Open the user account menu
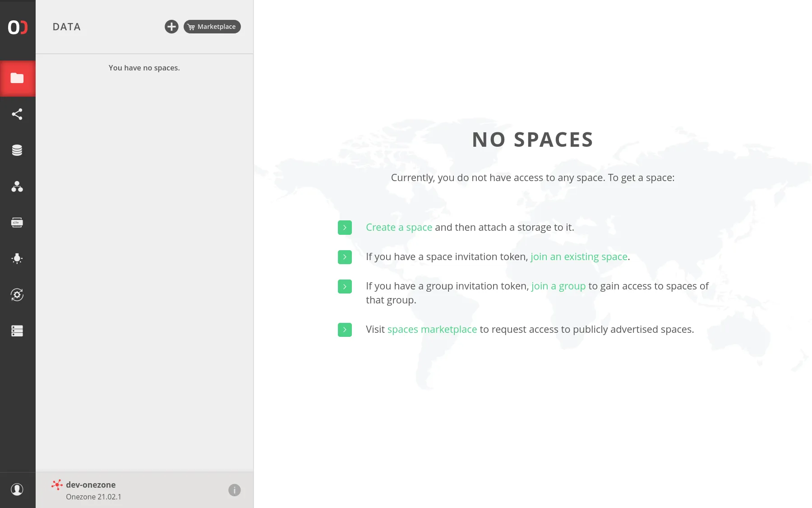 pyautogui.click(x=18, y=489)
